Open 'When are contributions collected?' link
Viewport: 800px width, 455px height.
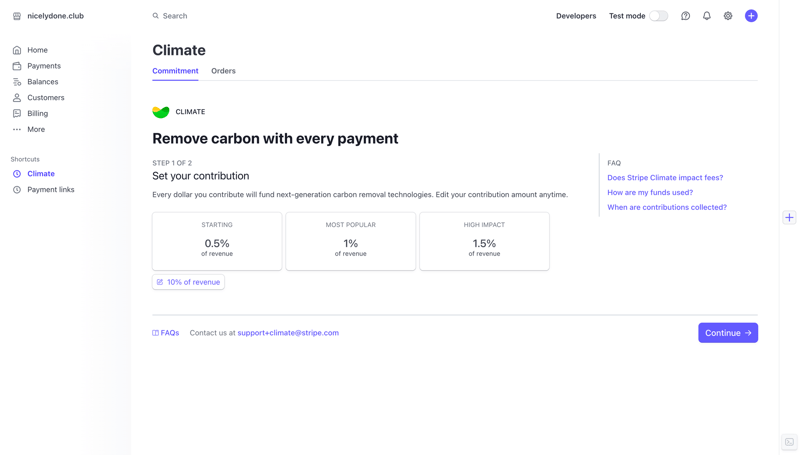pos(667,207)
